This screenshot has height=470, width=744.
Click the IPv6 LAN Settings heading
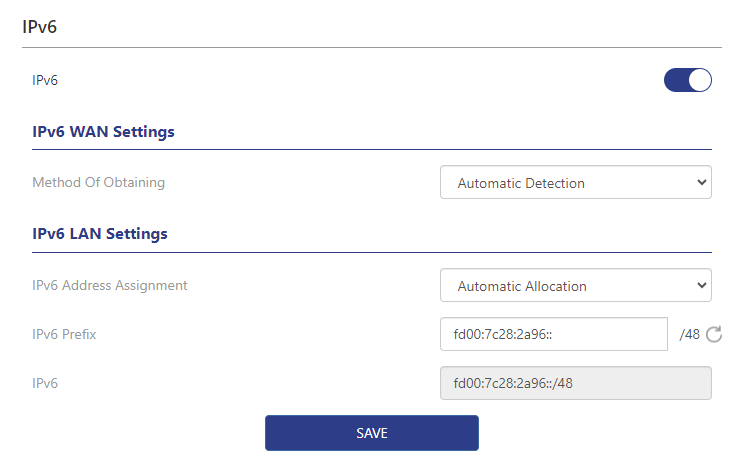[x=100, y=235]
